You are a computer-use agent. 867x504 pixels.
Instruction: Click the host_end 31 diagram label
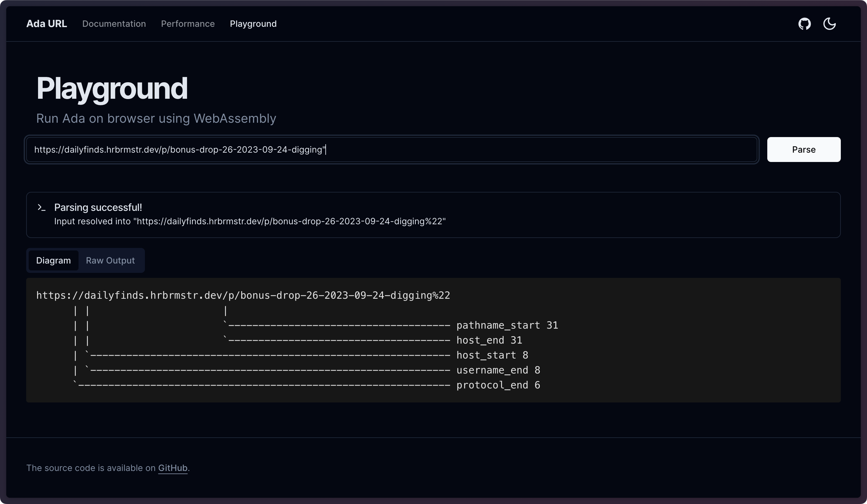click(x=489, y=340)
